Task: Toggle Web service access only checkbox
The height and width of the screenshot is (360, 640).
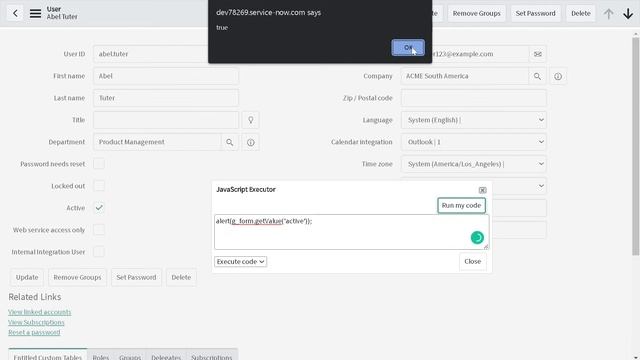Action: [99, 230]
